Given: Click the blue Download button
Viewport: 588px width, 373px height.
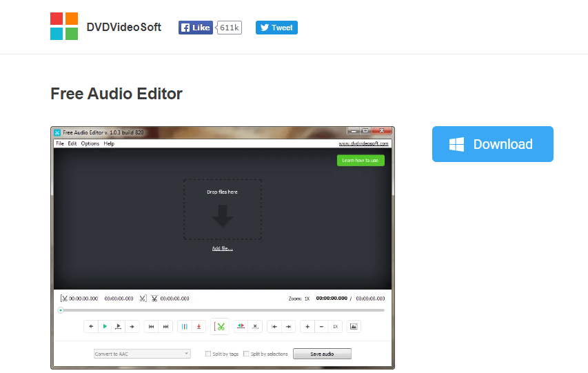Looking at the screenshot, I should 492,144.
